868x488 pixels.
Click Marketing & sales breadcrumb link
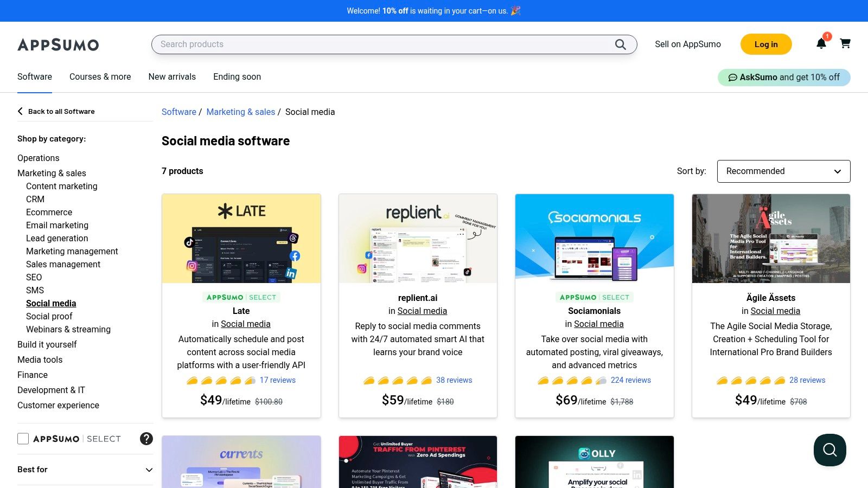click(241, 112)
